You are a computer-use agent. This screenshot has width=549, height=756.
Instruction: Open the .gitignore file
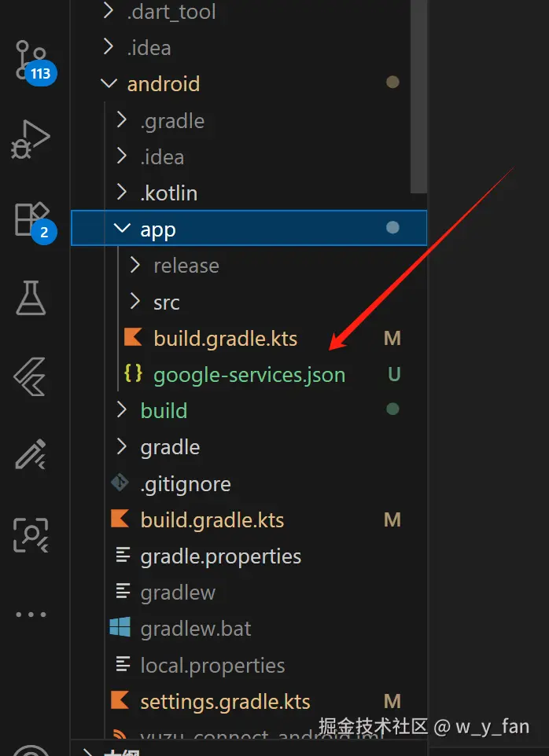[185, 484]
